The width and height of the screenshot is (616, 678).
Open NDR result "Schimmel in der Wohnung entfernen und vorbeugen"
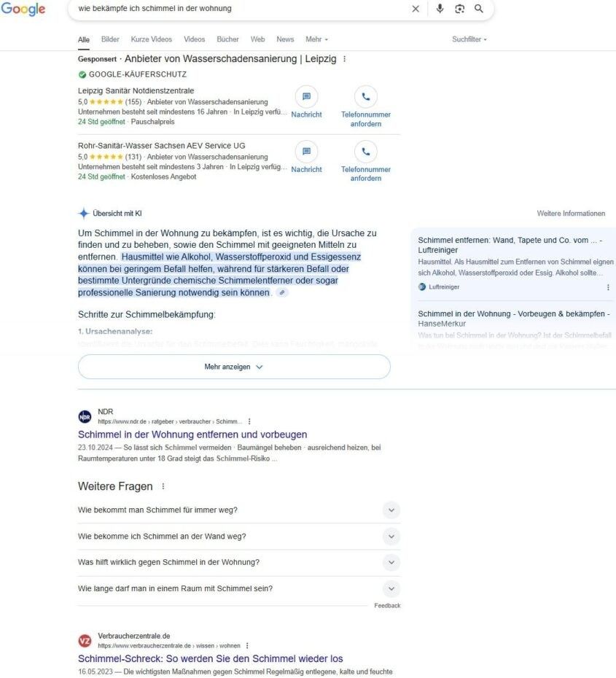click(x=192, y=435)
